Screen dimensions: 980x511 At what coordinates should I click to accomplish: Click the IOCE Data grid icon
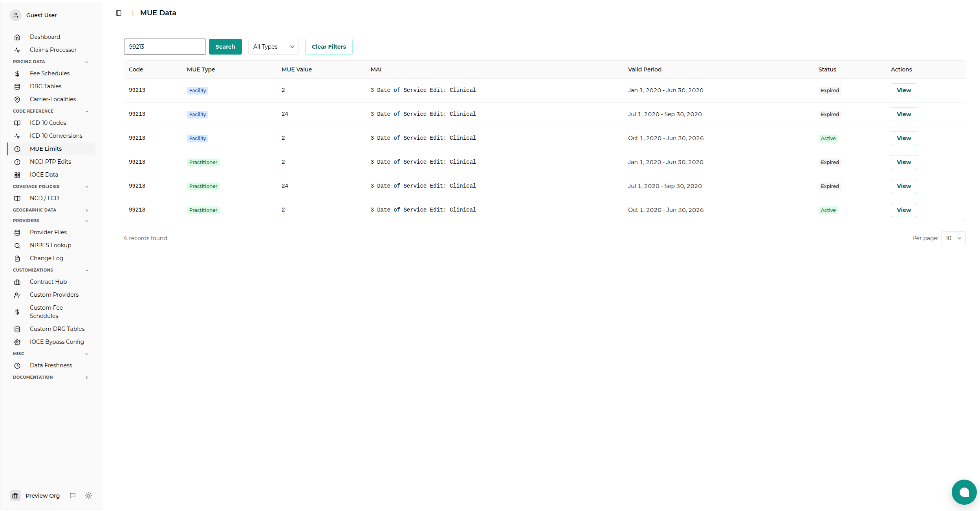[17, 175]
